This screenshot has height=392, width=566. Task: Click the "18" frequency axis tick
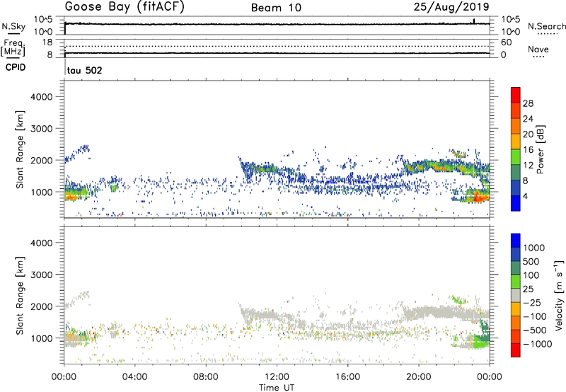(47, 42)
